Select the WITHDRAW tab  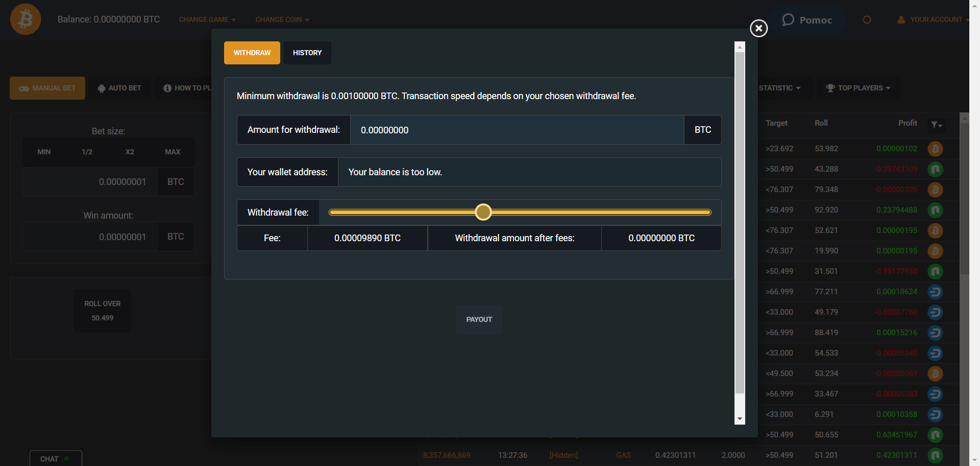tap(252, 53)
